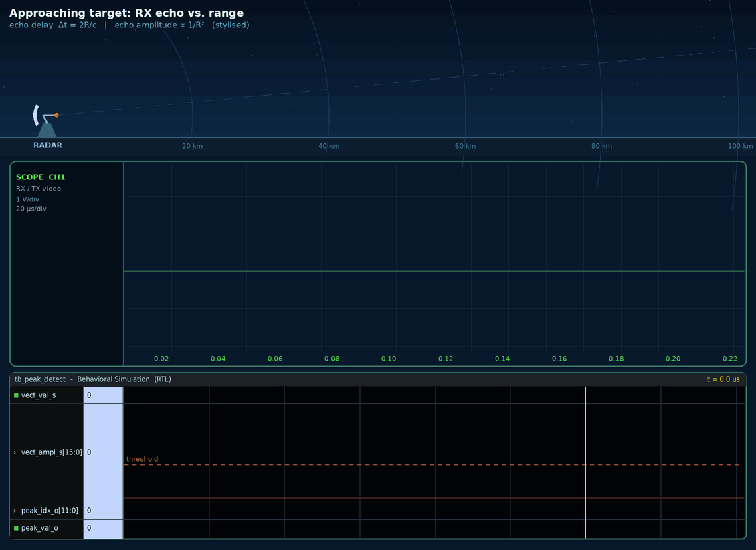
Task: Click the 0.02 scope time tick
Action: (x=161, y=359)
